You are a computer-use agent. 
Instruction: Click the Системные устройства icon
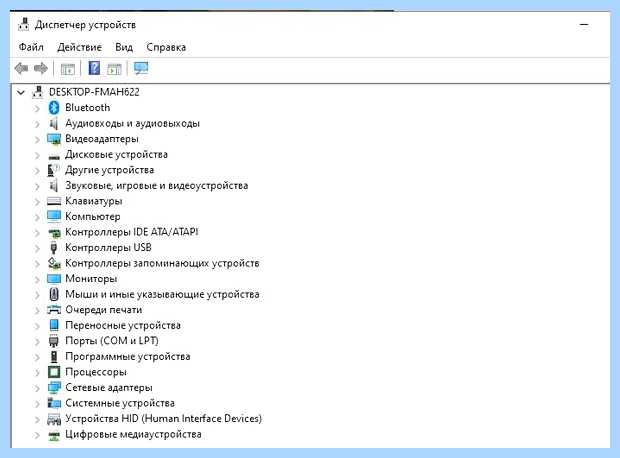(x=54, y=403)
